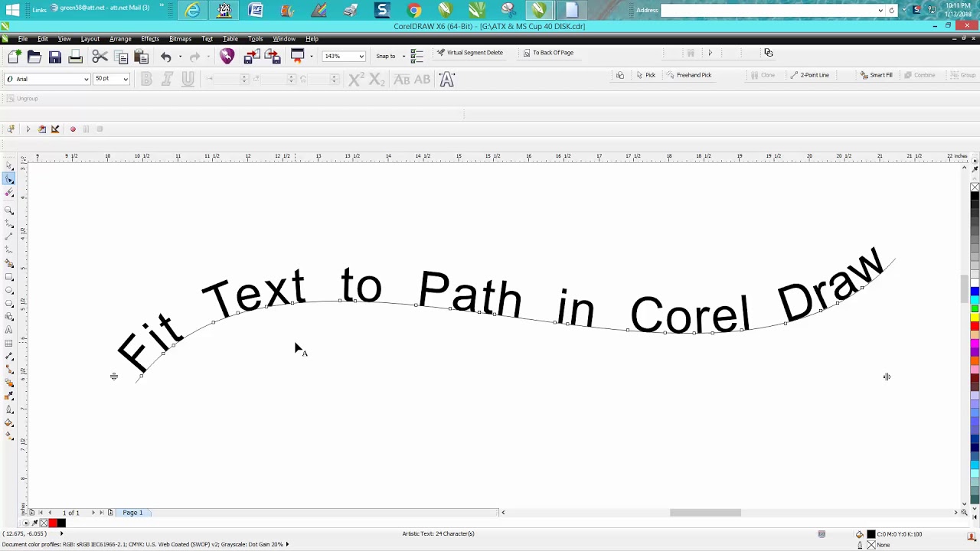Save the document with the floppy disk icon
The width and height of the screenshot is (980, 551).
coord(55,57)
